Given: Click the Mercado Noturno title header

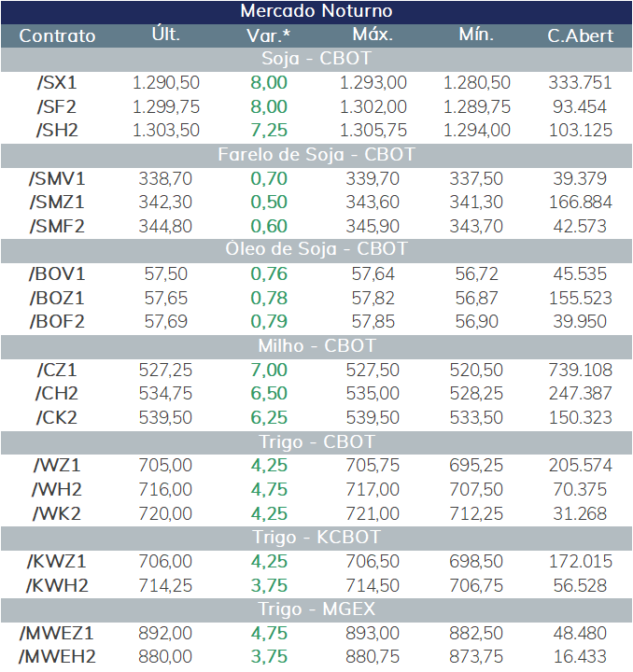Looking at the screenshot, I should pyautogui.click(x=316, y=11).
